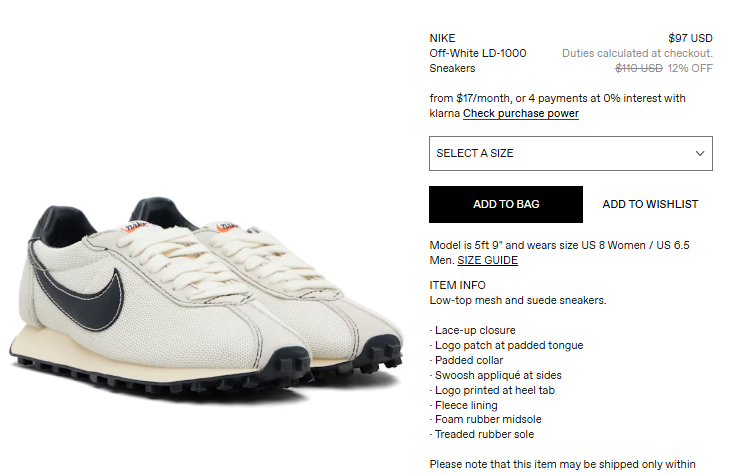
Task: Click the klarna payment provider text
Action: pos(445,114)
